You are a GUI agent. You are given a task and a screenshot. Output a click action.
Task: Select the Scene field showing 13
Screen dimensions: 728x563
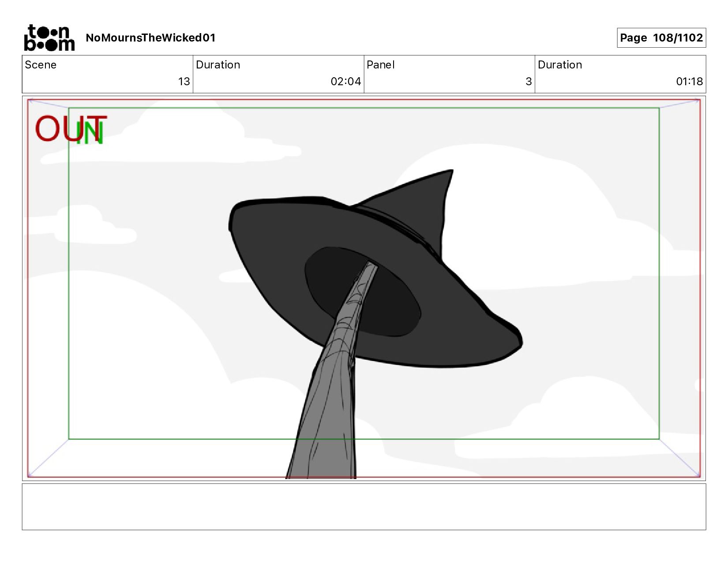(x=107, y=74)
